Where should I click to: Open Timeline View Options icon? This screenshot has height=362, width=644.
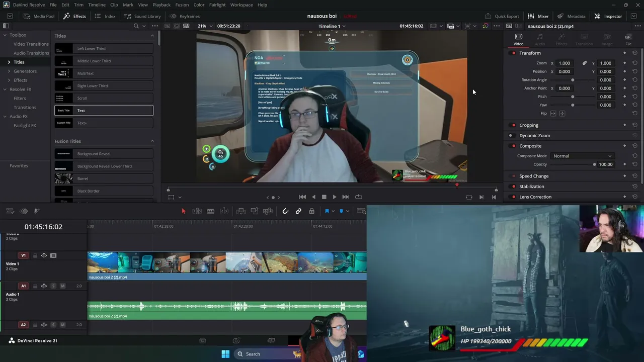[x=10, y=211]
